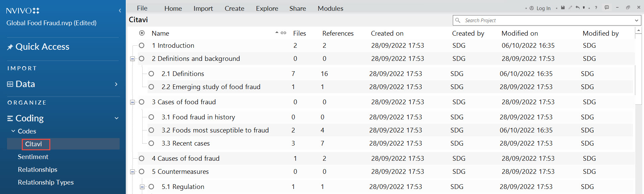Open the Search Project dropdown arrow

click(636, 21)
